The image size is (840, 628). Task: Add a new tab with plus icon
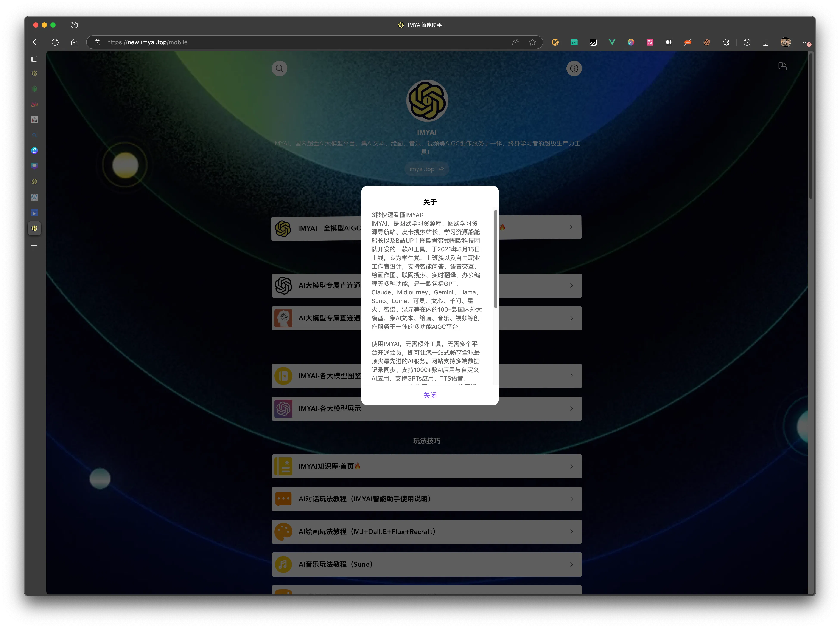coord(34,246)
